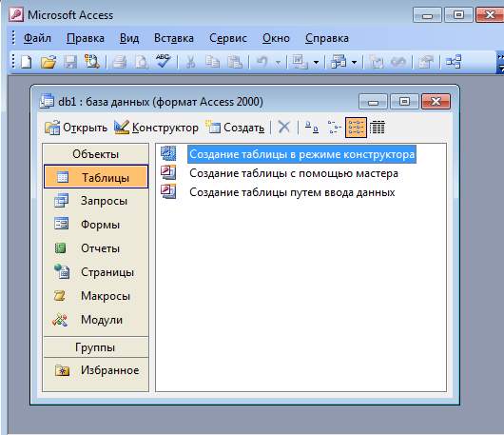Click the Microsoft Access key icon
Viewport: 504px width, 435px height.
pyautogui.click(x=16, y=14)
